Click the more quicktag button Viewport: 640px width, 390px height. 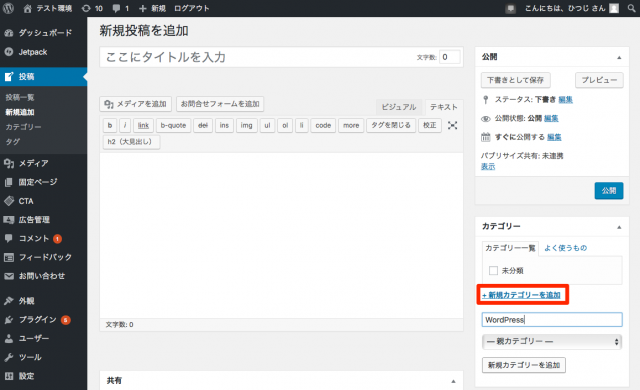coord(351,125)
